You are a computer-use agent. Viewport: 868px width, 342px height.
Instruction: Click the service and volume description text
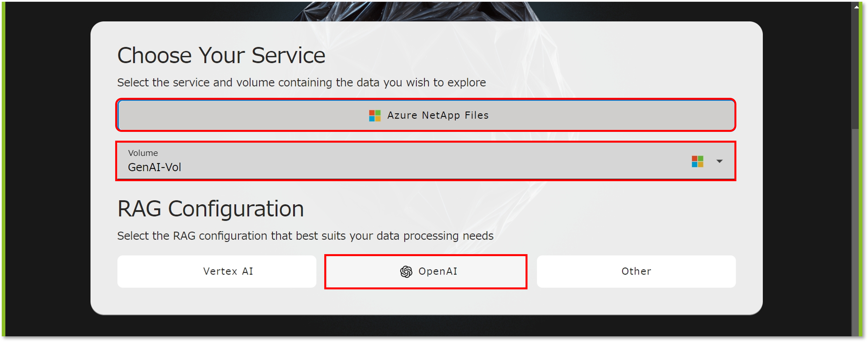[301, 83]
